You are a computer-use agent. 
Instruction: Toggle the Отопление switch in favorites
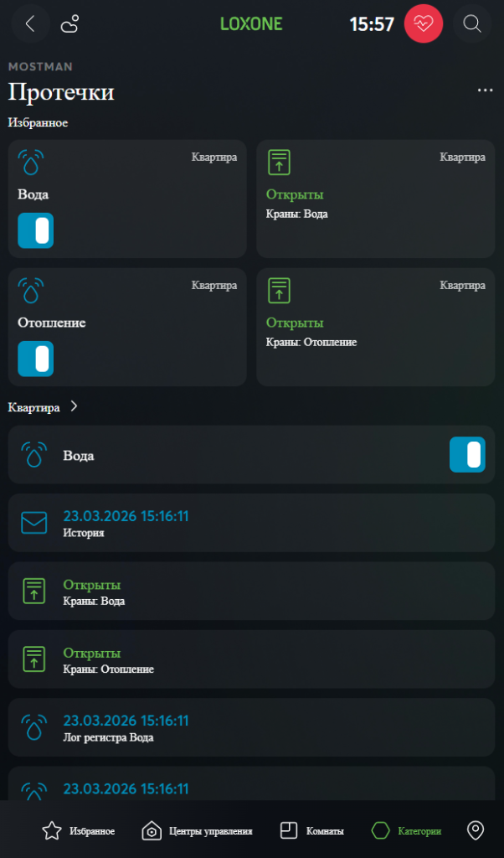36,359
